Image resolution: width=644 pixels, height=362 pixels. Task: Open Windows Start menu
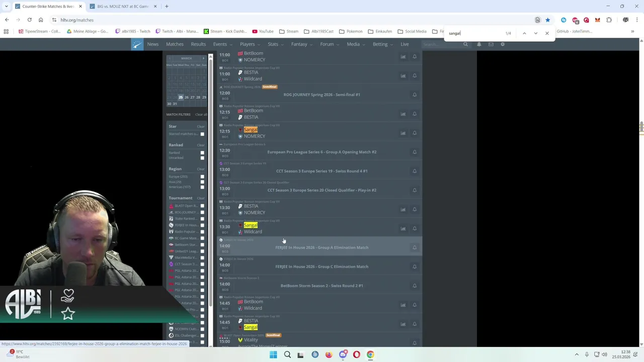tap(273, 354)
